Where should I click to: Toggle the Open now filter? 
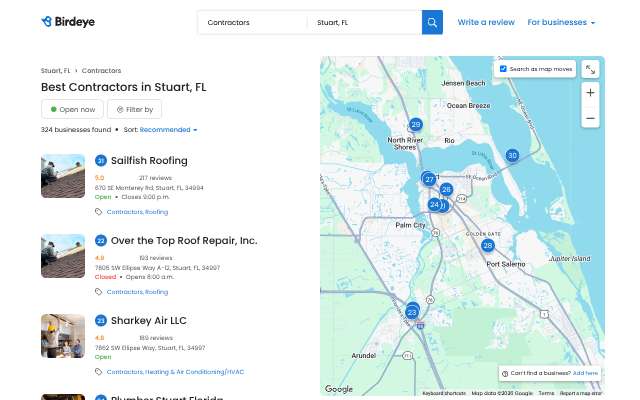pos(73,109)
